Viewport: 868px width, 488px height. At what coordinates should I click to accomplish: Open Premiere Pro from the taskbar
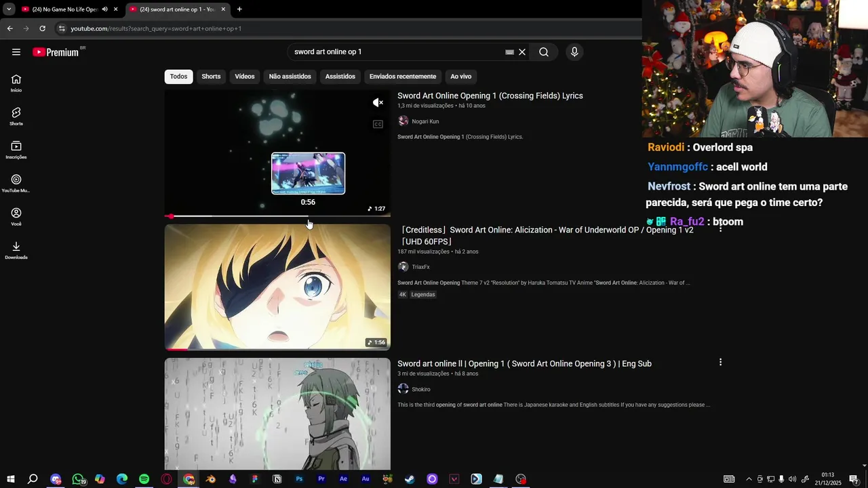321,479
